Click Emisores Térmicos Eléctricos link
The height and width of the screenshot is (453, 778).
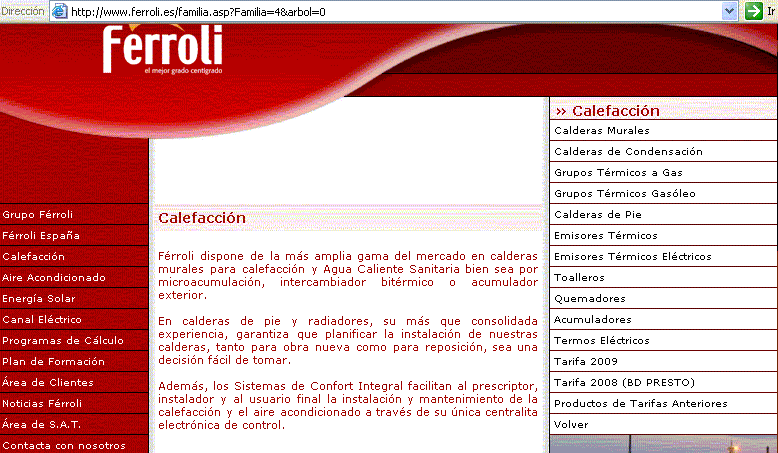click(633, 257)
